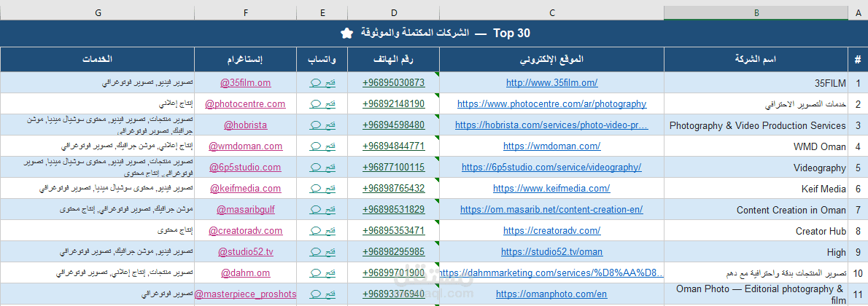Select the Photography & Video Production Services cell

click(756, 125)
